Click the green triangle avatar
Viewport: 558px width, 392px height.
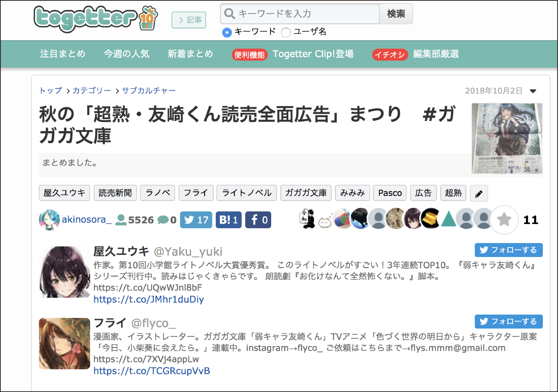pyautogui.click(x=448, y=219)
